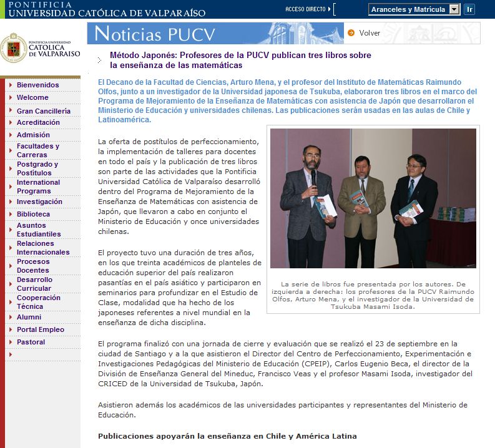Open Asuntos Estudiantiles

(39, 230)
